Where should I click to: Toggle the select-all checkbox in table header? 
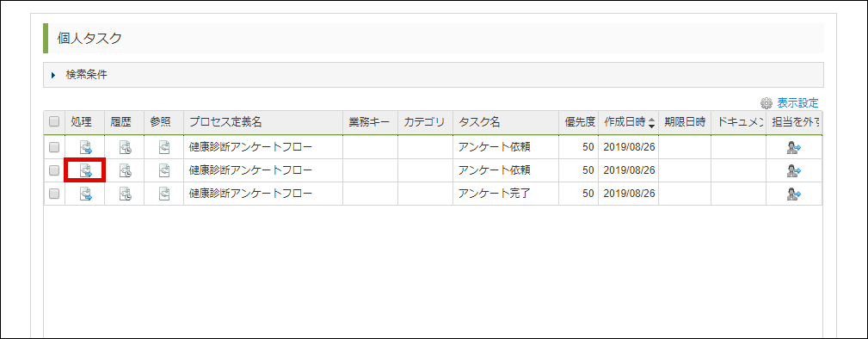(x=54, y=122)
